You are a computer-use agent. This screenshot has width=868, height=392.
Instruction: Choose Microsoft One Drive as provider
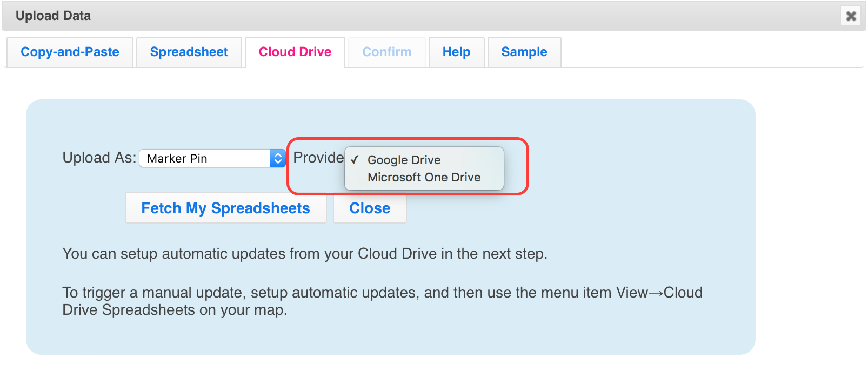click(x=424, y=177)
